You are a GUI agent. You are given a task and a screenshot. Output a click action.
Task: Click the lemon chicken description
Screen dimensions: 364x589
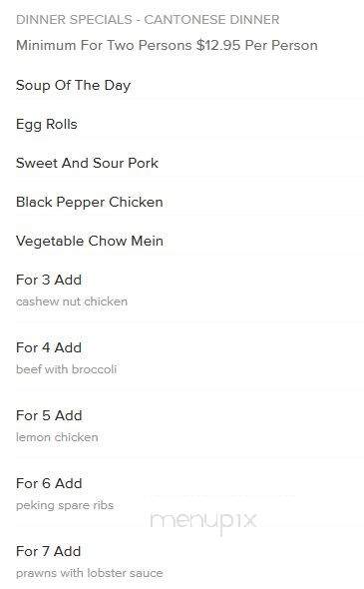[x=57, y=437]
